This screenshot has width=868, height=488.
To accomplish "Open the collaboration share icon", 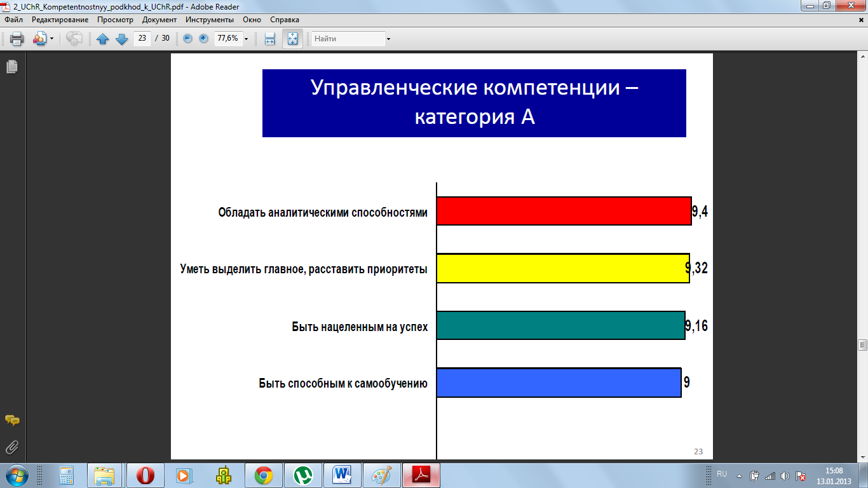I will [x=40, y=39].
